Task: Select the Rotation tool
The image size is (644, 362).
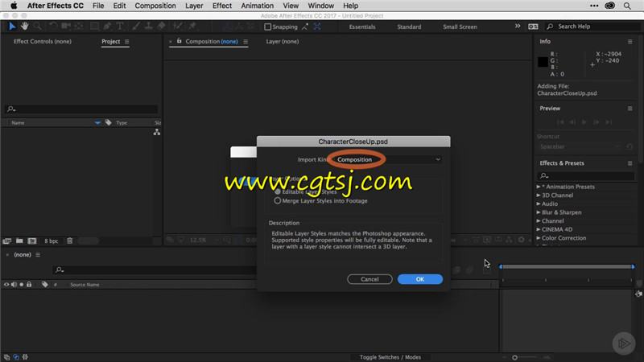Action: (53, 27)
